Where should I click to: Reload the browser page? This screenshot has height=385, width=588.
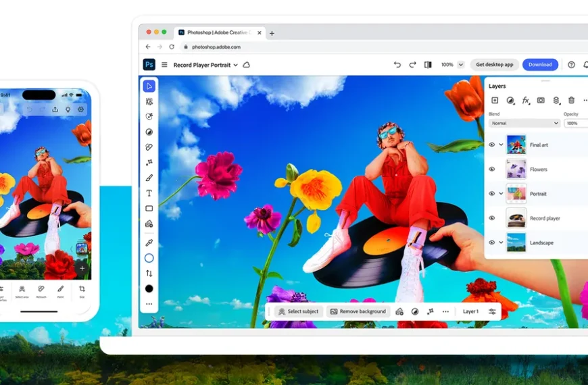tap(172, 47)
